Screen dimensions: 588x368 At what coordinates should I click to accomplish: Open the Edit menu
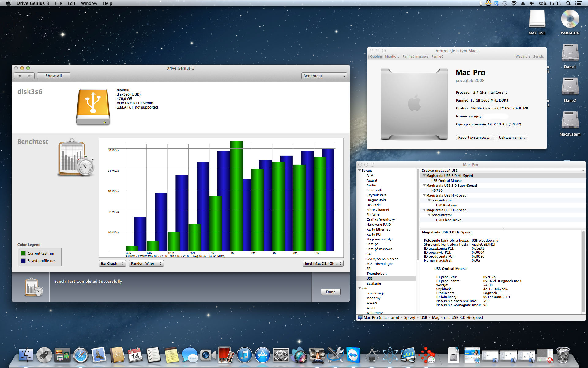[71, 3]
